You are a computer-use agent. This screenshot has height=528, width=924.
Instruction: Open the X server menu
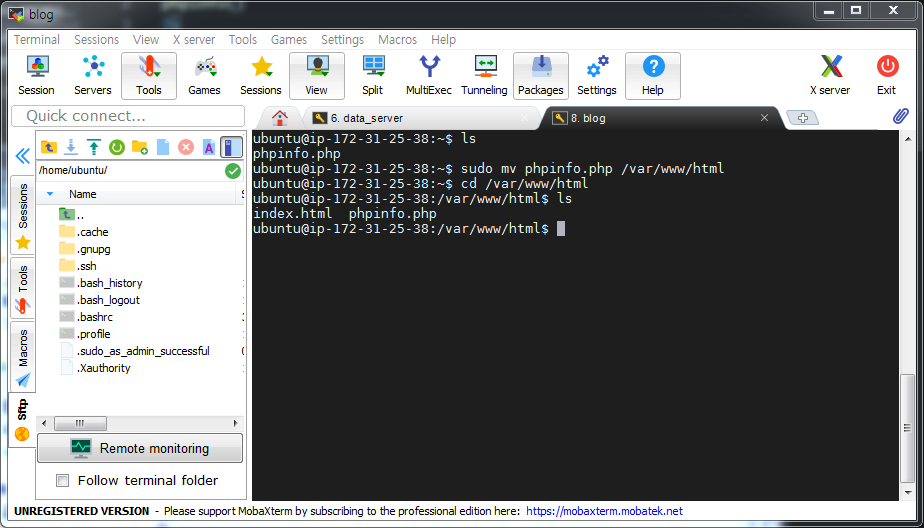194,39
